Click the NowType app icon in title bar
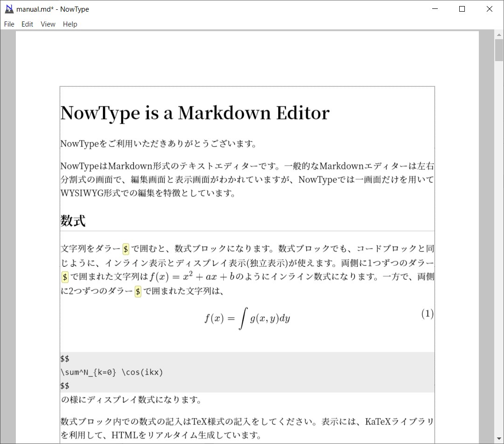 (9, 8)
